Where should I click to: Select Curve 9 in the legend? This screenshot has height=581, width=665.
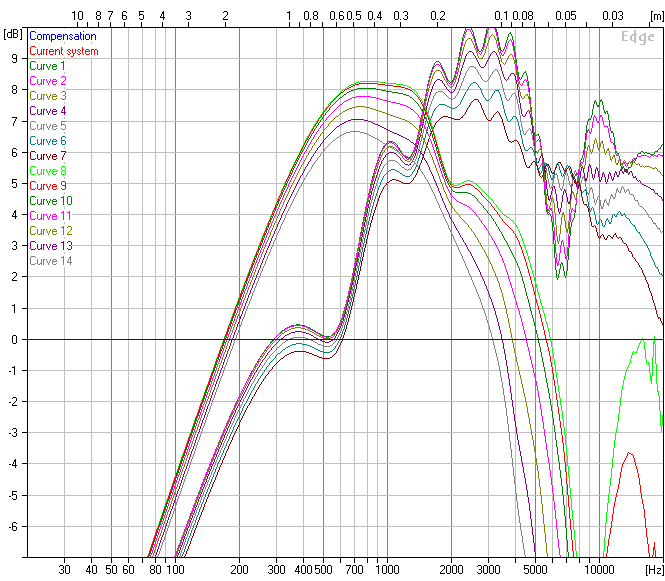point(48,186)
